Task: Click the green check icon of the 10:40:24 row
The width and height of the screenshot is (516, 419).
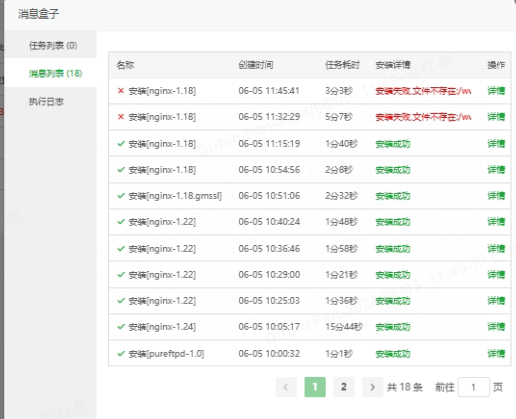Action: click(121, 221)
